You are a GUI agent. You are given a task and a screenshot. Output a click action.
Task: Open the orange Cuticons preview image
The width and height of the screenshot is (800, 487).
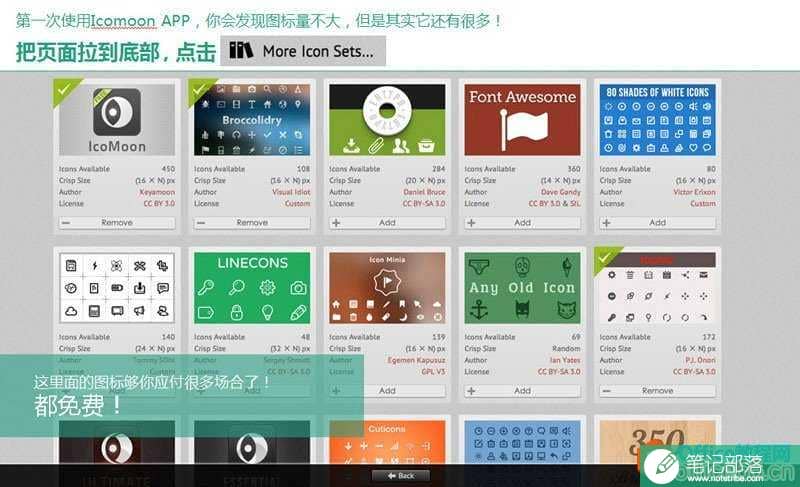pyautogui.click(x=387, y=442)
